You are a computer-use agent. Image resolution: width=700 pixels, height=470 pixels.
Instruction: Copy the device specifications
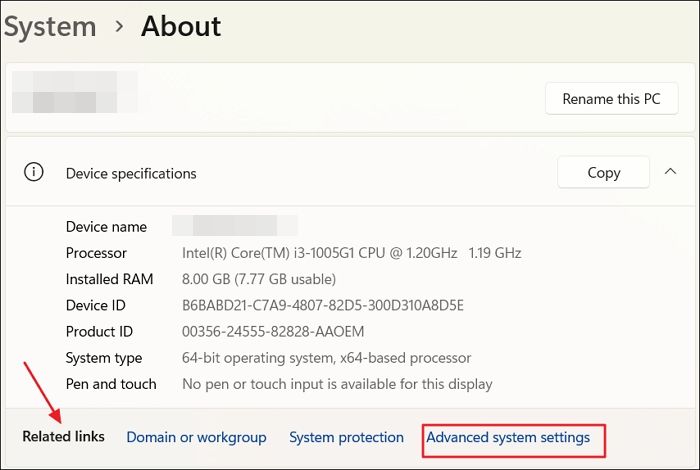(x=603, y=173)
